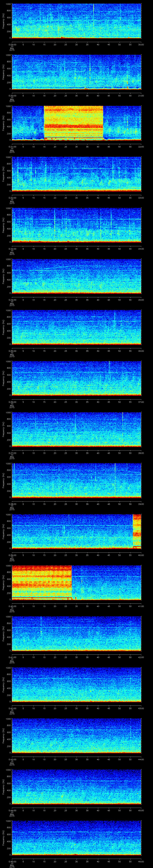Select the red broadband noise burst in the 0:31:00 panel
This screenshot has width=153, height=868.
click(73, 123)
